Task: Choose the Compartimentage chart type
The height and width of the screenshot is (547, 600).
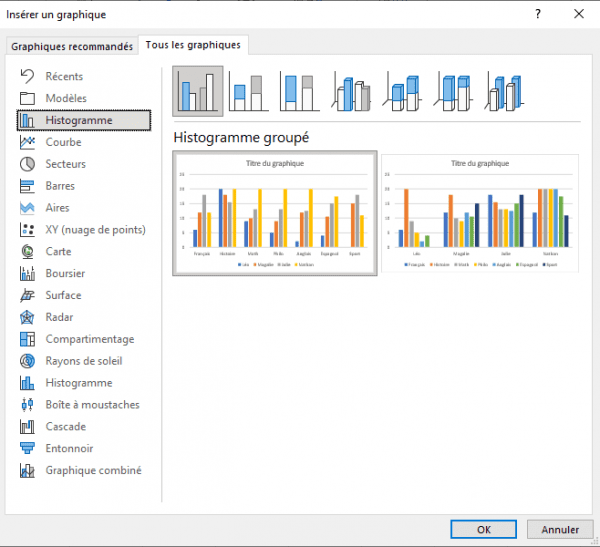Action: [x=84, y=339]
